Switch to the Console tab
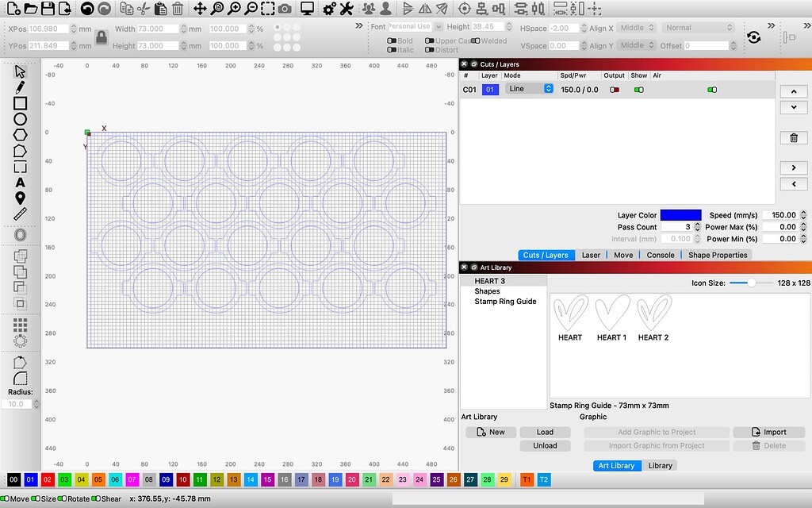 tap(661, 255)
